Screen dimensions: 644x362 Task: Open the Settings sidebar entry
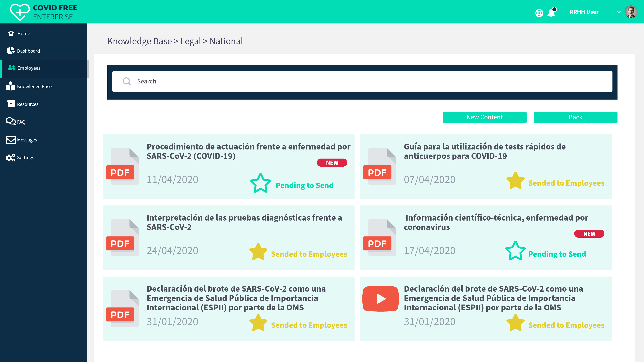[x=25, y=158]
